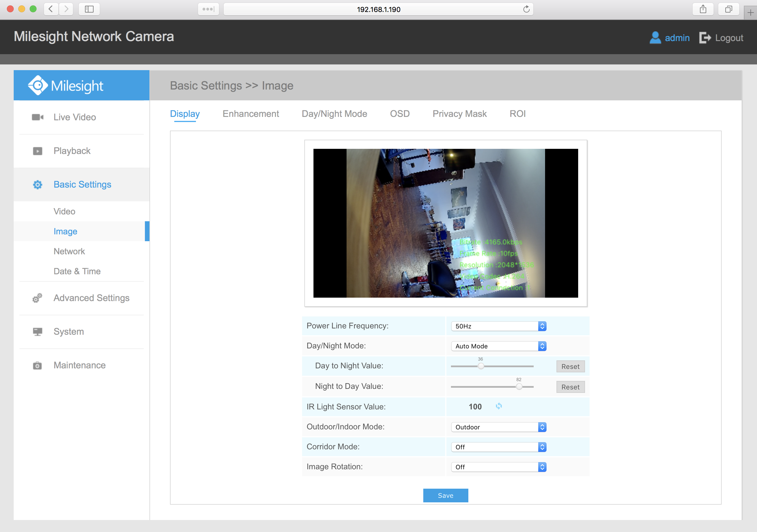Click the admin user icon
The height and width of the screenshot is (532, 757).
point(655,38)
